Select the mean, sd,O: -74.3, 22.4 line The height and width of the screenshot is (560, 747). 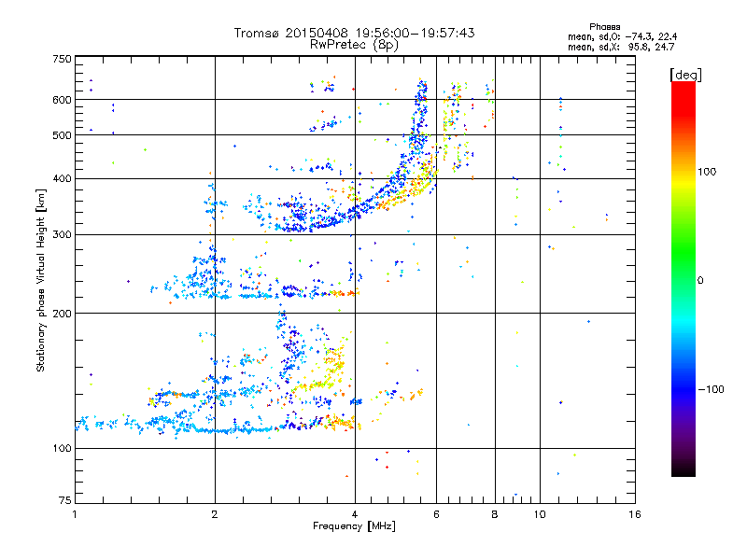click(x=622, y=36)
